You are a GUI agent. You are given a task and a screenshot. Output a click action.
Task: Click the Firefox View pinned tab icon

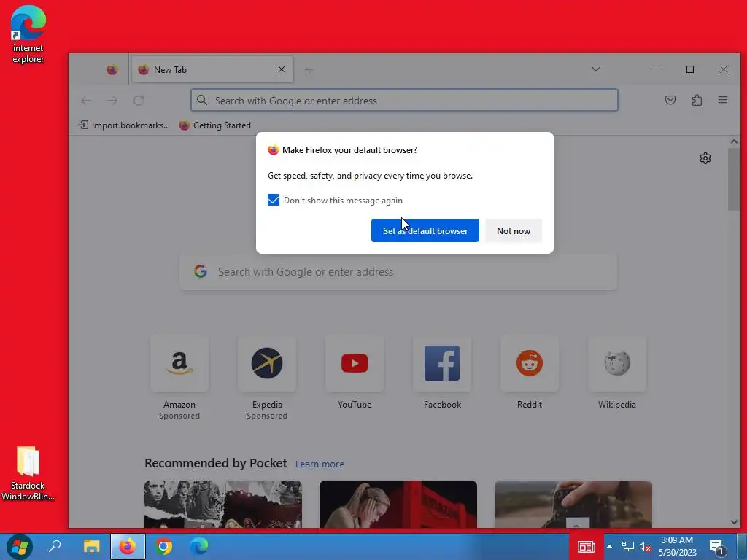click(112, 70)
